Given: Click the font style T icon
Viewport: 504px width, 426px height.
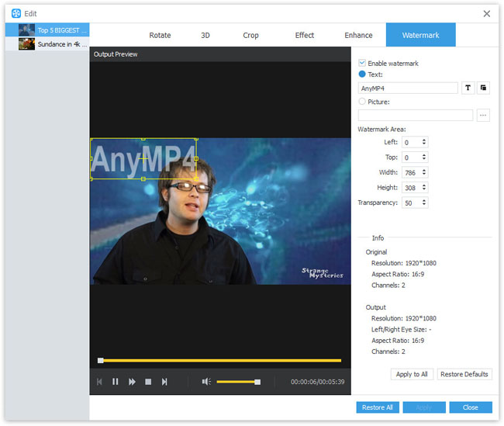Looking at the screenshot, I should click(468, 88).
